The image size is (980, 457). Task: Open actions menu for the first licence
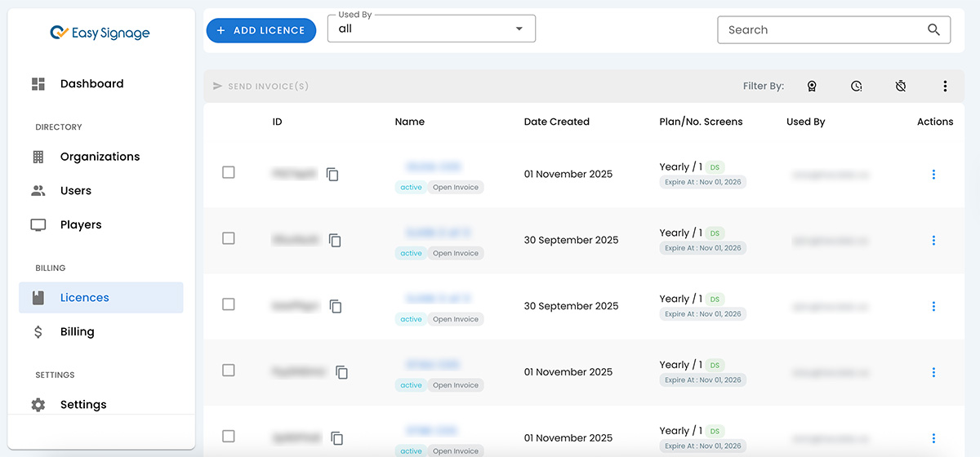(933, 175)
